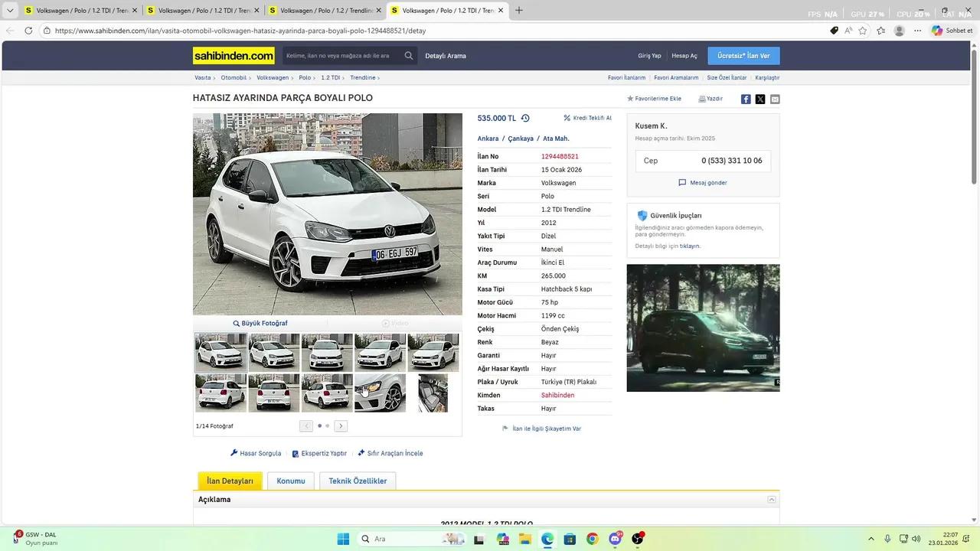Click Ücretsiz İlan Ver button
The width and height of the screenshot is (980, 551).
743,56
